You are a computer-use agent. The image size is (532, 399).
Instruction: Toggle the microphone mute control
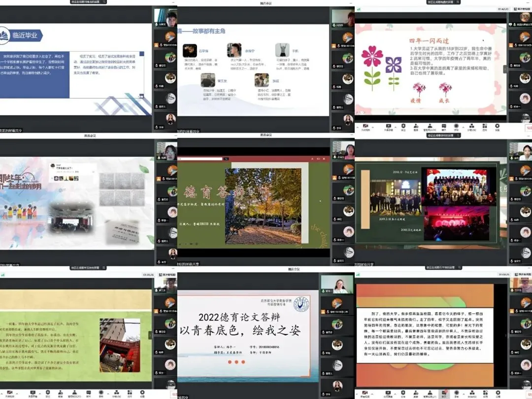pyautogui.click(x=1, y=392)
